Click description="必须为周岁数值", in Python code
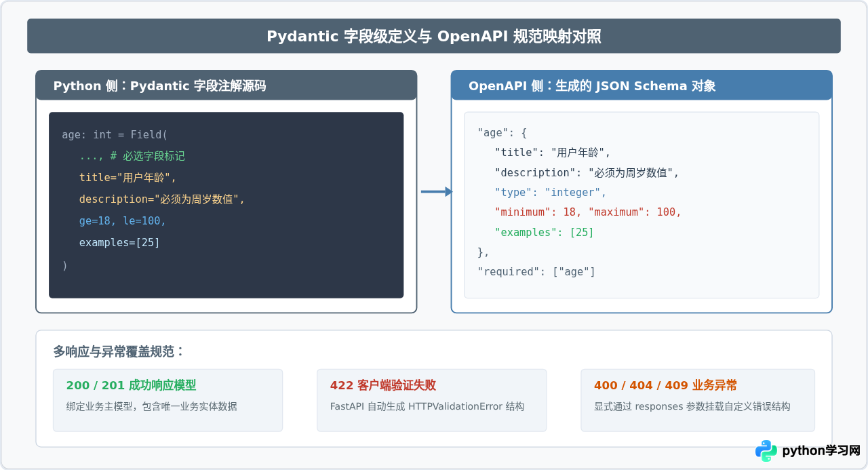Viewport: 868px width, 470px height. coord(161,200)
